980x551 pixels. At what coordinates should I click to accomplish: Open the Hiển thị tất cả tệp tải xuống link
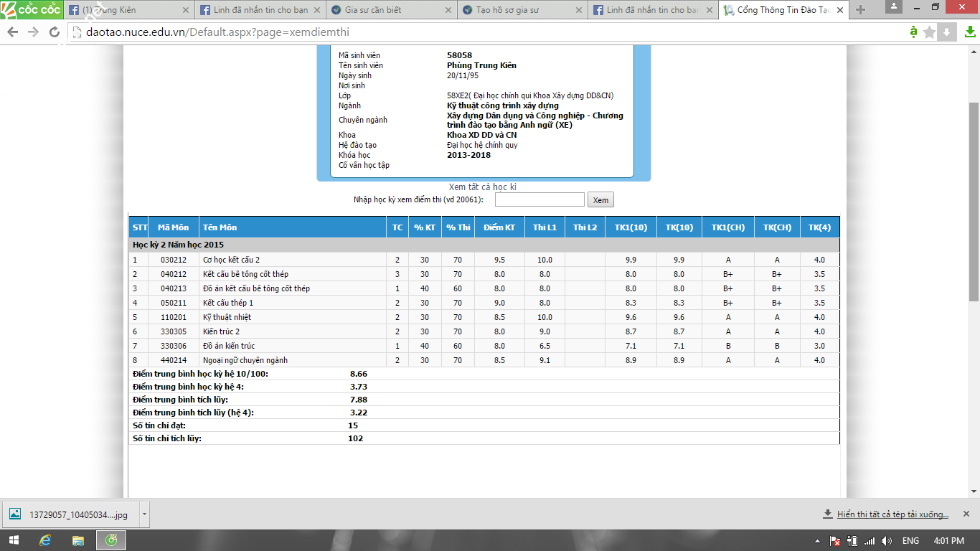892,514
